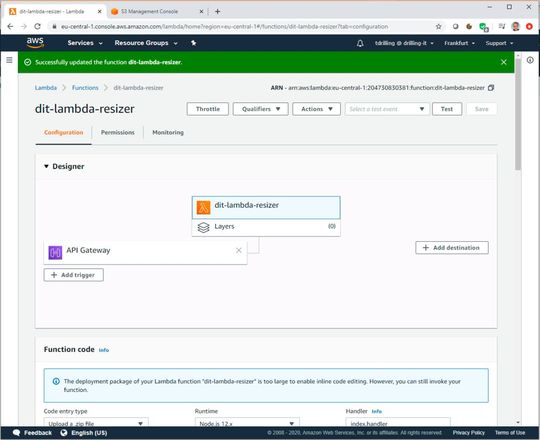Open the info panel icon at right edge
540x440 pixels.
[530, 60]
